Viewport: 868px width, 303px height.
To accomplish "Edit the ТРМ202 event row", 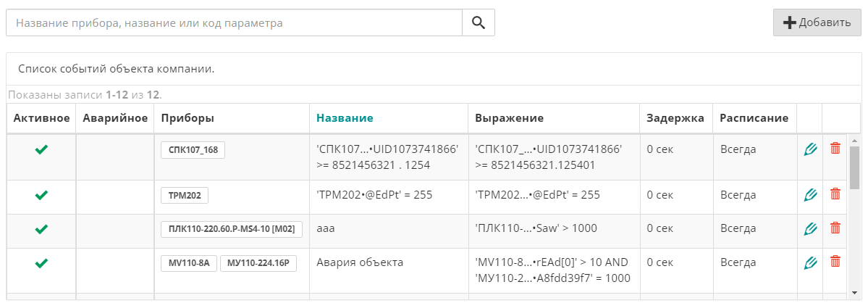I will pyautogui.click(x=809, y=194).
